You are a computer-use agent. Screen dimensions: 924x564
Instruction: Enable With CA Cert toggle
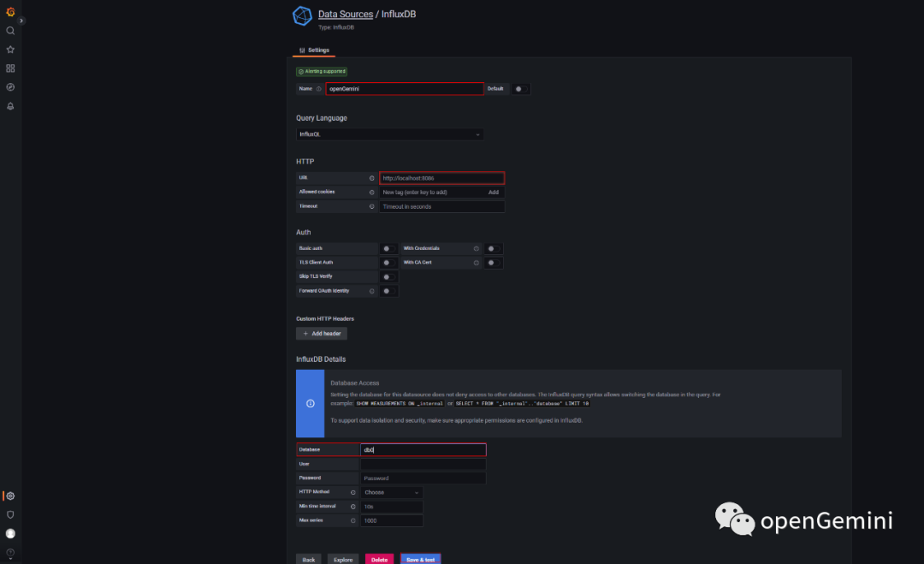click(494, 263)
